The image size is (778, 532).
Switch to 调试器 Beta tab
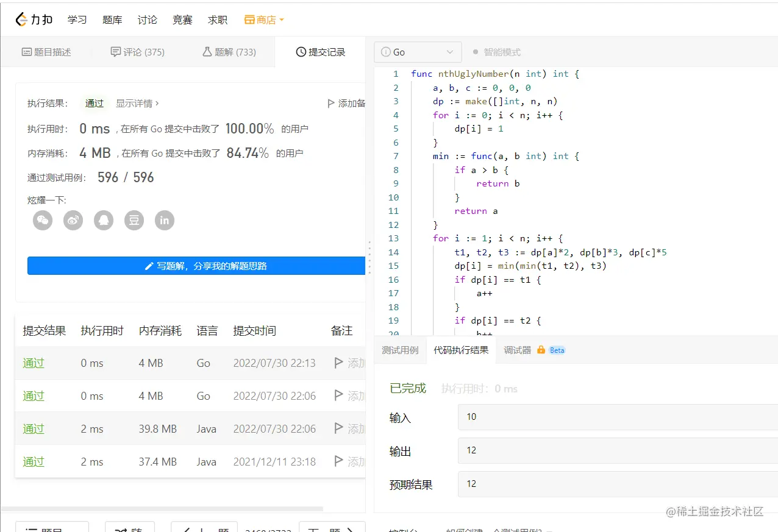pyautogui.click(x=534, y=350)
